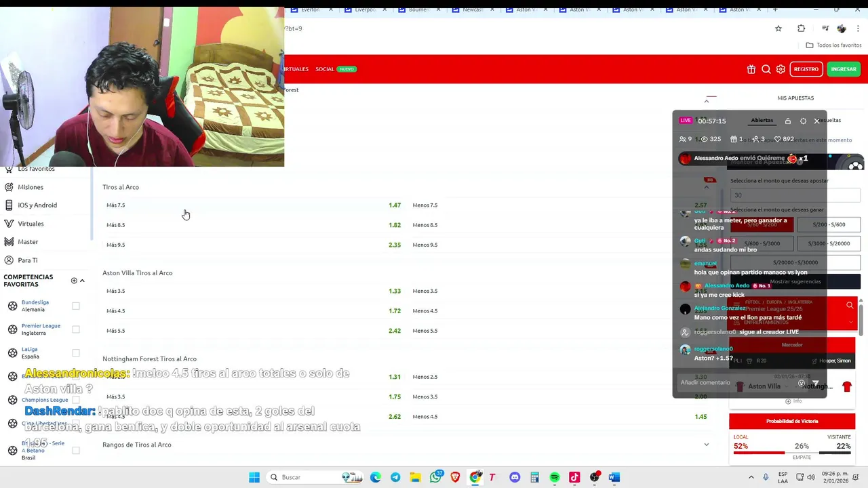
Task: Tick the Brasil Serie A Betano checkbox
Action: tap(76, 450)
